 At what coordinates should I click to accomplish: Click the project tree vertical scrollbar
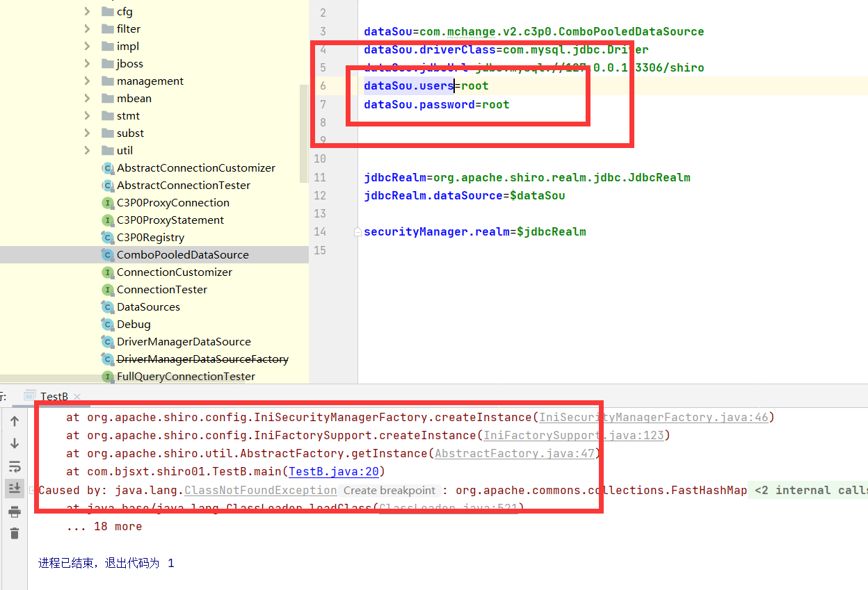coord(304,133)
